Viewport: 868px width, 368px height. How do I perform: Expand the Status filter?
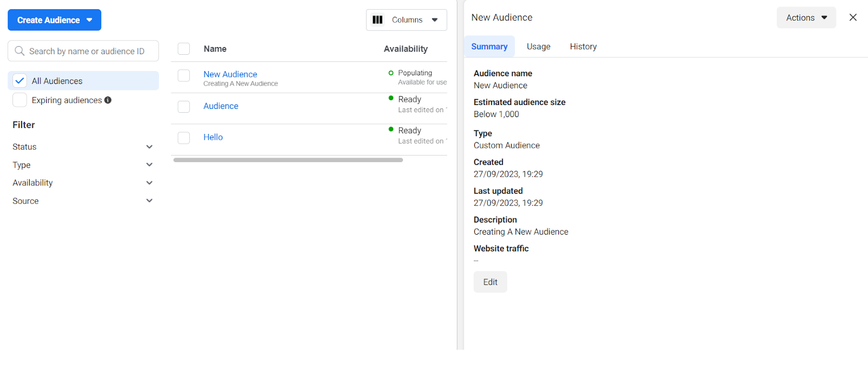click(x=149, y=147)
